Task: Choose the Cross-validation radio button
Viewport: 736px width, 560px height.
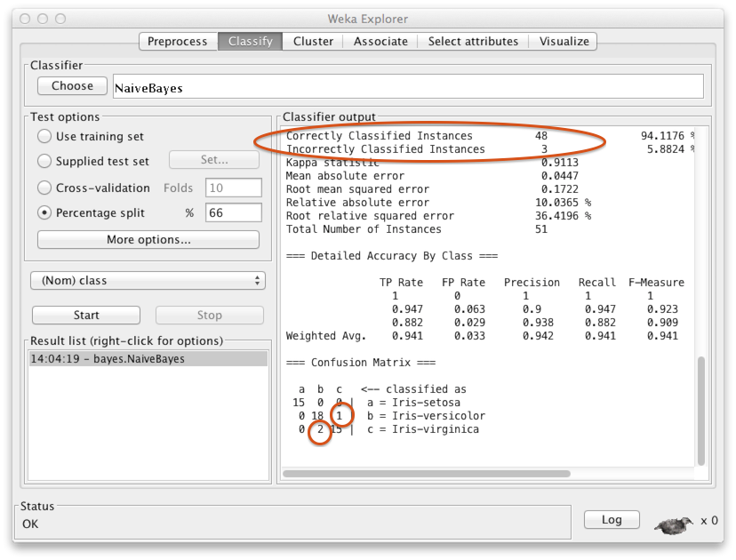Action: point(44,188)
